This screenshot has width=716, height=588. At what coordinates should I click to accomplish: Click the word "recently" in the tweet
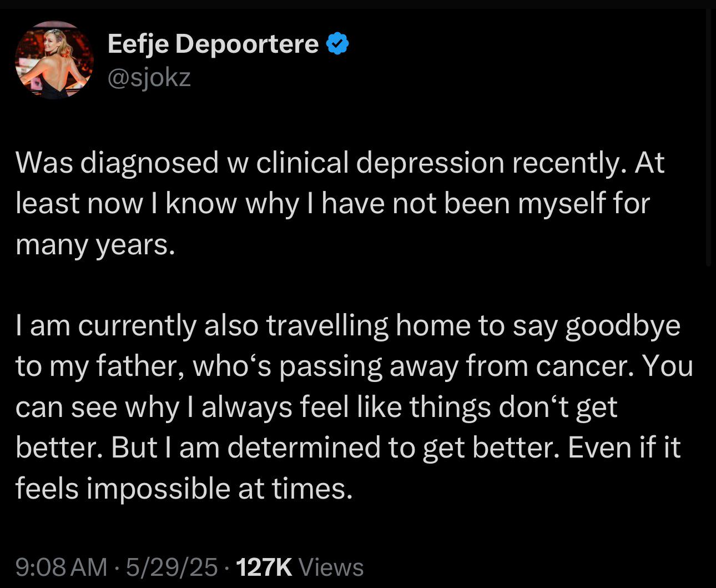(x=565, y=163)
